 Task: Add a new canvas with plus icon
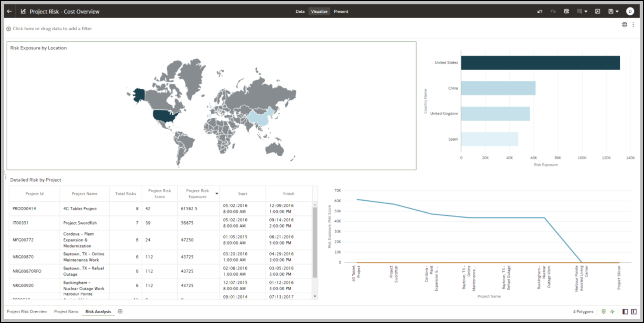click(120, 311)
